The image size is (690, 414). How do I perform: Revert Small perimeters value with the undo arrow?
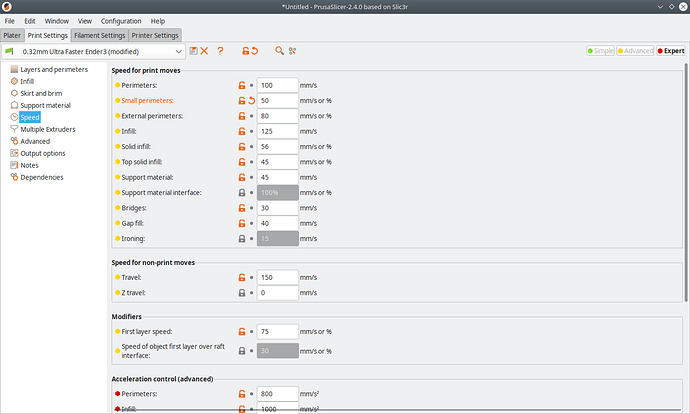[x=252, y=101]
